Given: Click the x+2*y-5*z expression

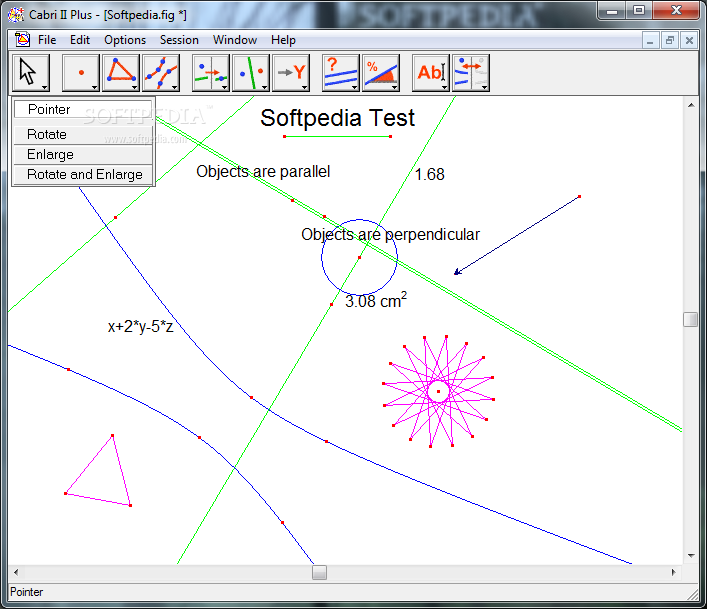Looking at the screenshot, I should tap(140, 326).
